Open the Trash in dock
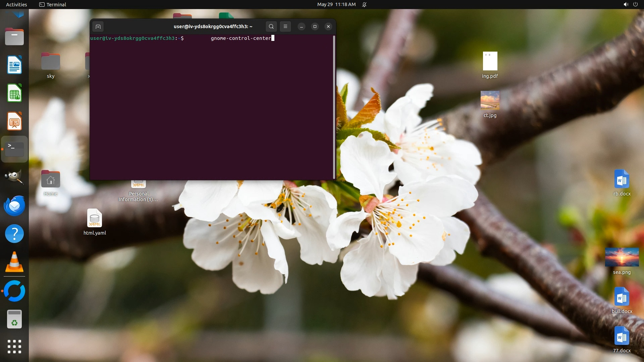The height and width of the screenshot is (362, 644). [x=14, y=319]
